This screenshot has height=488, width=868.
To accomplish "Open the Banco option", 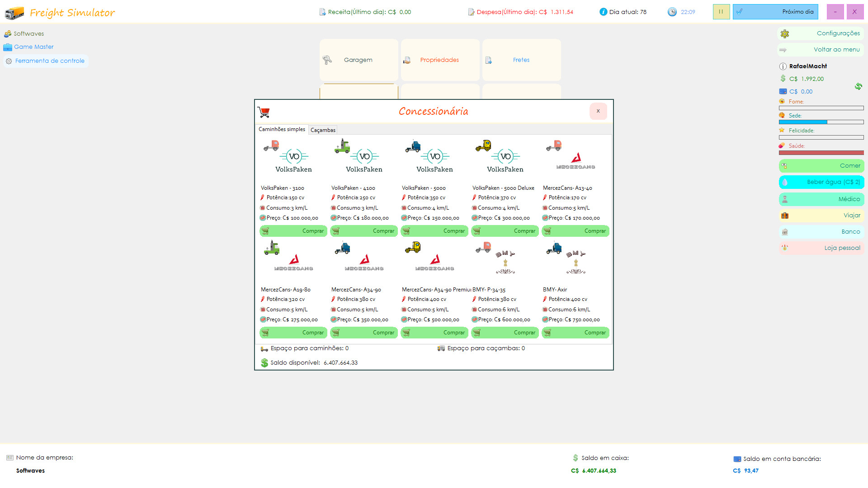I will [x=821, y=232].
